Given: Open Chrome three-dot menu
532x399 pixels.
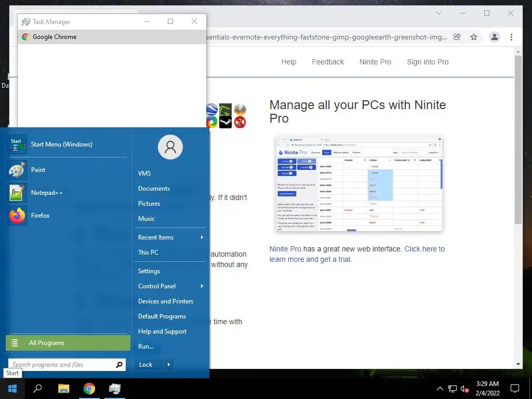Looking at the screenshot, I should click(x=511, y=37).
